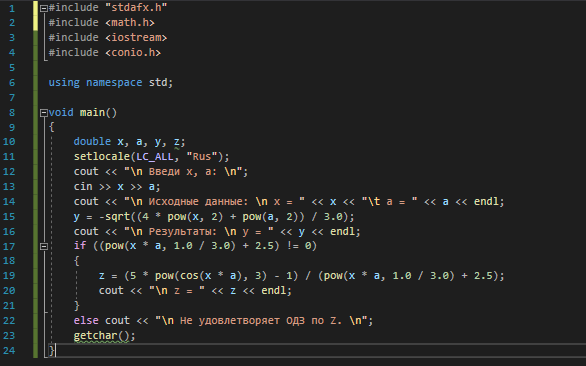This screenshot has height=366, width=586.
Task: Click the 'std;' identifier on line 6
Action: [161, 83]
